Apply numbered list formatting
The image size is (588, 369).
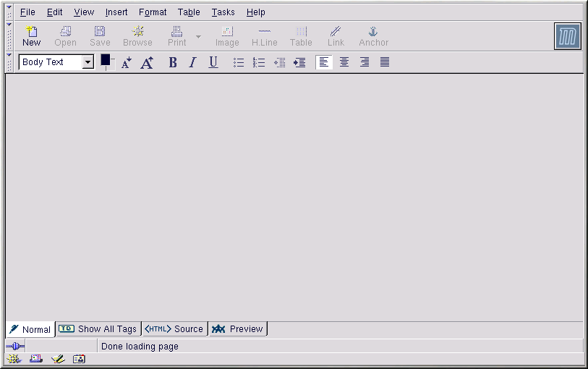point(259,63)
